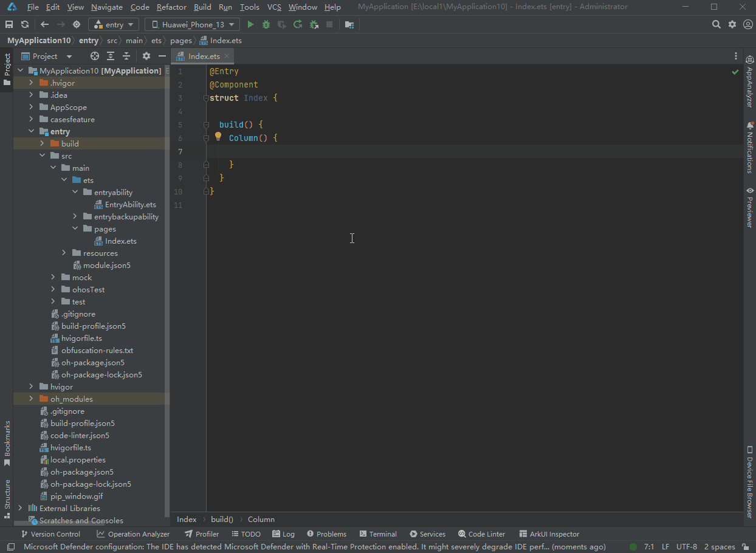
Task: Expand the resources folder in the tree
Action: coord(64,253)
